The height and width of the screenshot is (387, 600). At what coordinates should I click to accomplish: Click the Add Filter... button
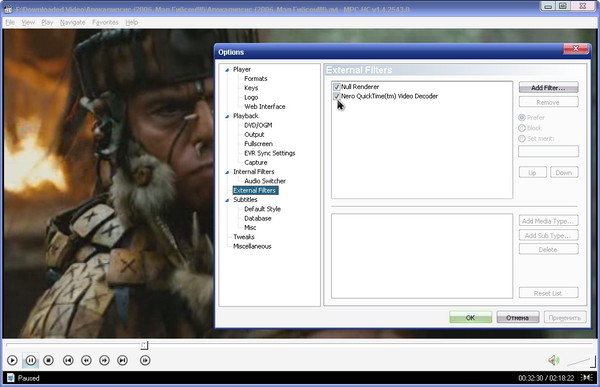[x=548, y=88]
